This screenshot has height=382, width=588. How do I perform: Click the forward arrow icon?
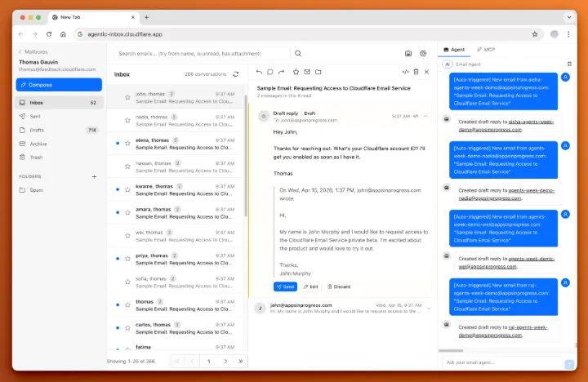[281, 72]
